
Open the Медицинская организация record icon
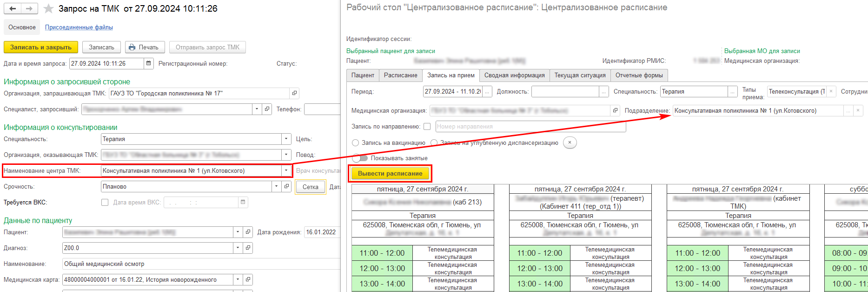pos(615,110)
